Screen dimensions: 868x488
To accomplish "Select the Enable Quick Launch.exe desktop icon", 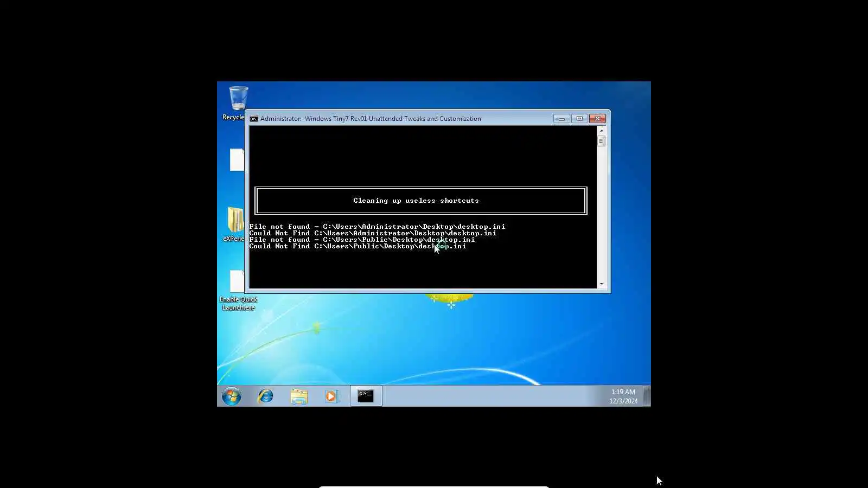I will [x=238, y=291].
